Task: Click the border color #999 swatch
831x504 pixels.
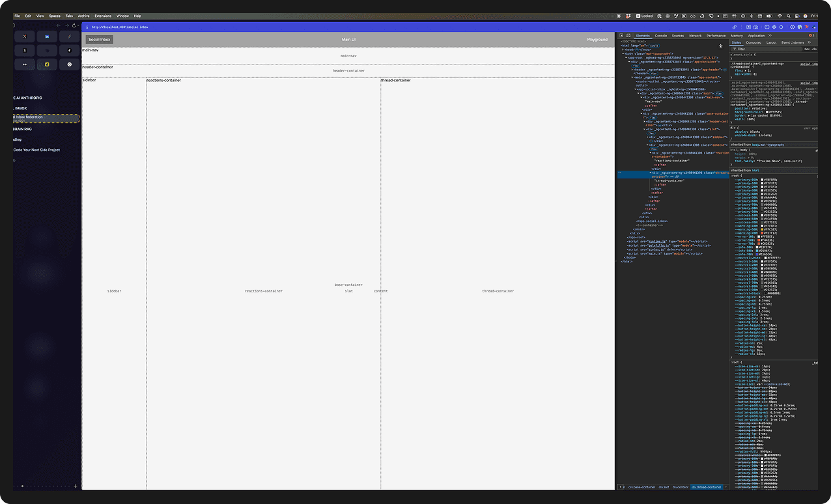Action: (771, 115)
